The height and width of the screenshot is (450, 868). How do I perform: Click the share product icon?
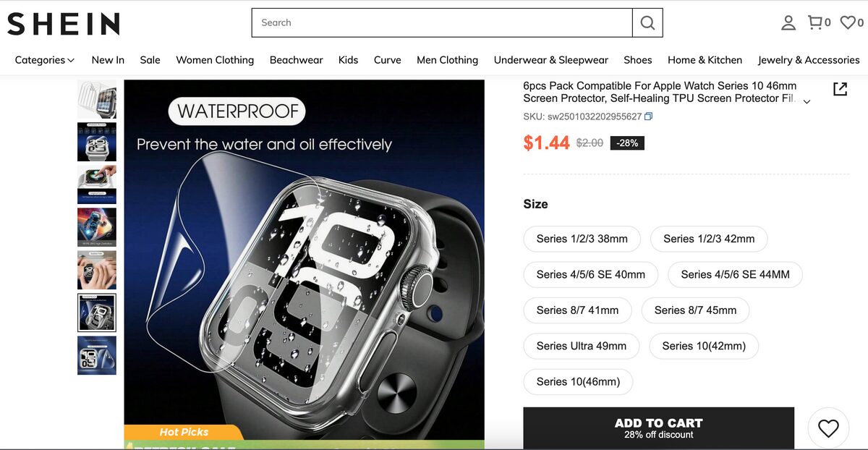coord(840,89)
